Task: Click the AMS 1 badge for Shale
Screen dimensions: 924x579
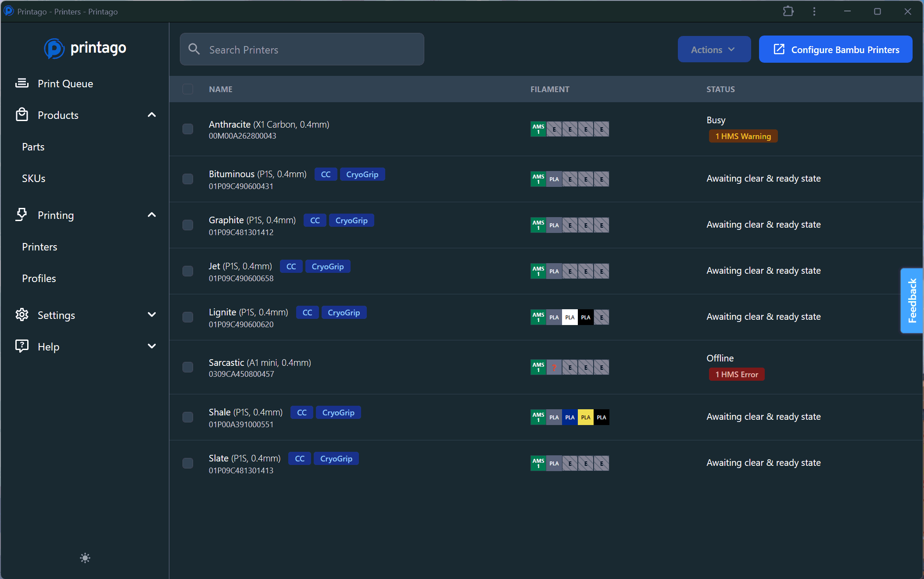Action: 538,417
